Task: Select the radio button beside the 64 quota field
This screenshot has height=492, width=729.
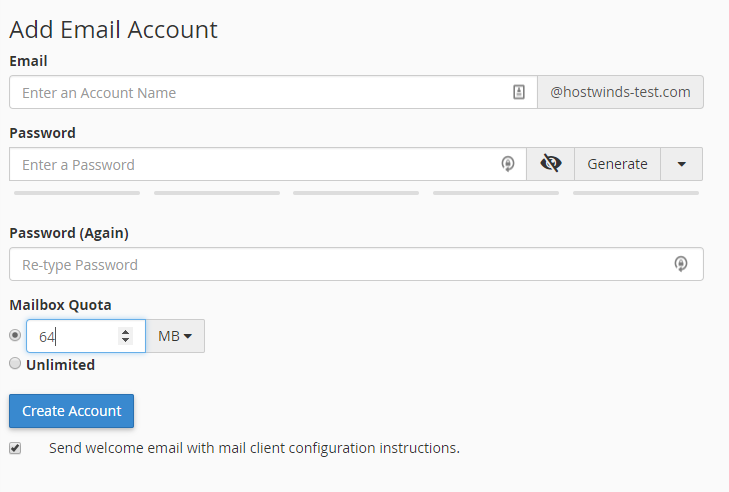Action: click(15, 335)
